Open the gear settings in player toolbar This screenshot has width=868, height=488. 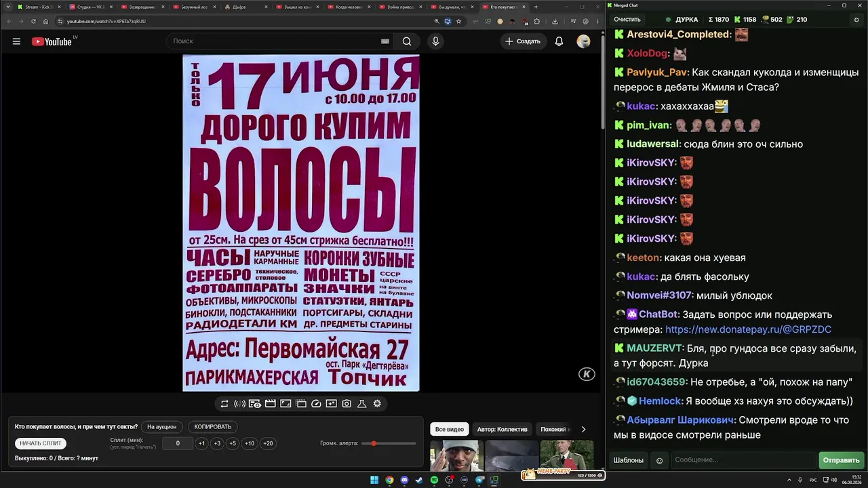point(377,403)
